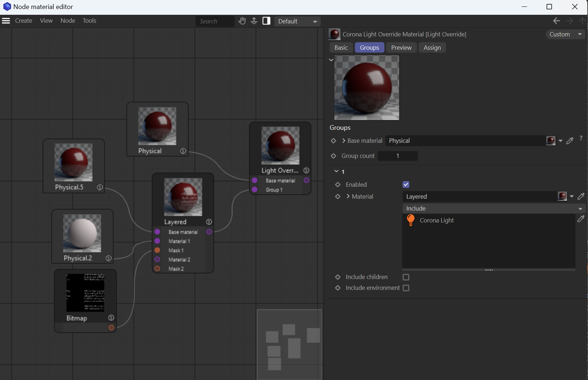
Task: Click the material icon beside Corona Light Override title
Action: point(334,34)
